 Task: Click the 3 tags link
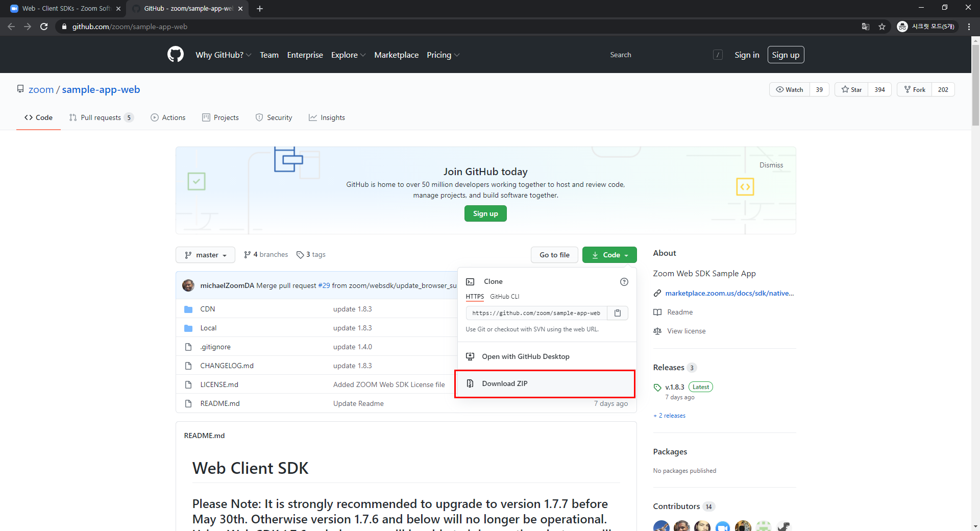[311, 254]
